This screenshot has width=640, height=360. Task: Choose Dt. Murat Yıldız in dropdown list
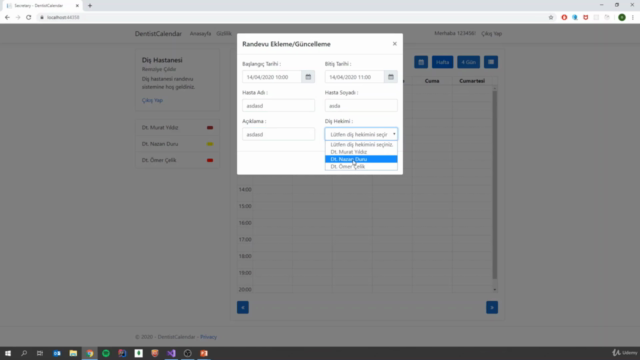click(361, 152)
